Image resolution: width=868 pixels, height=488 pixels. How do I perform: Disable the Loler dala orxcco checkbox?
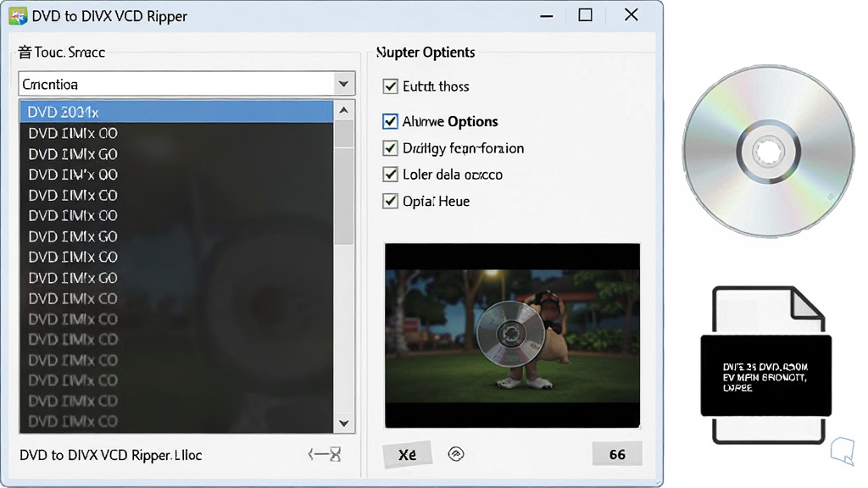pyautogui.click(x=390, y=175)
